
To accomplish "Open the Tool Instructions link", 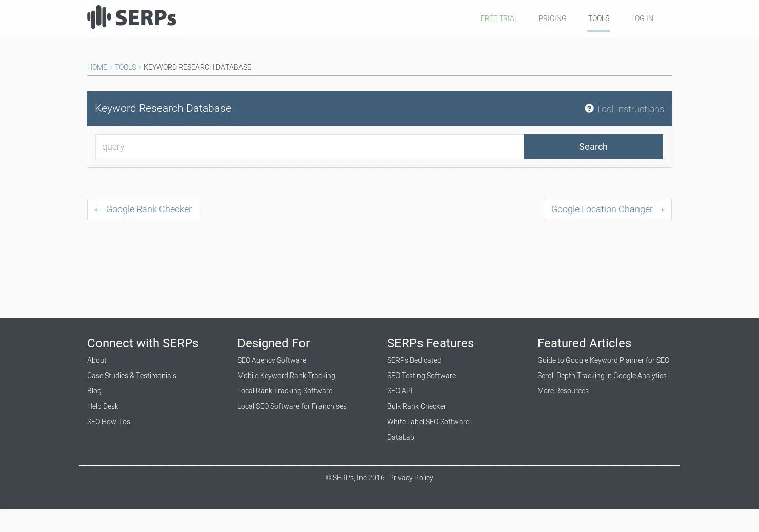I will tap(624, 109).
